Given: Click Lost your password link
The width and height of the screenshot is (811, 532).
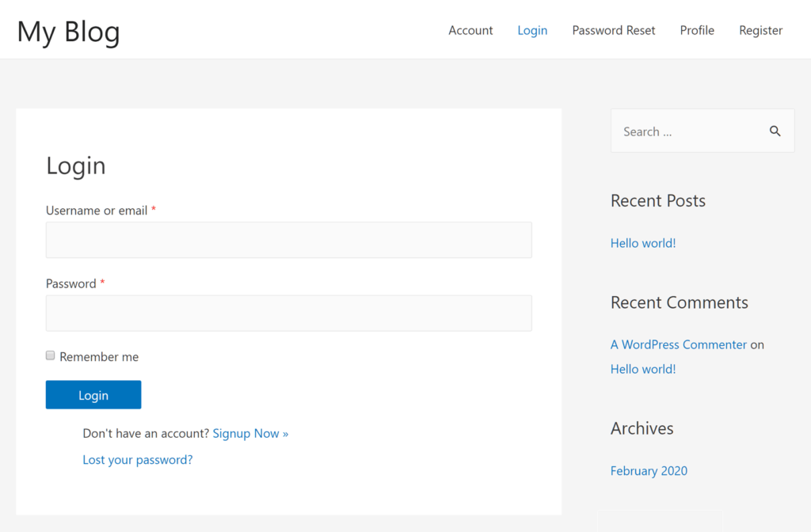Looking at the screenshot, I should click(x=137, y=459).
